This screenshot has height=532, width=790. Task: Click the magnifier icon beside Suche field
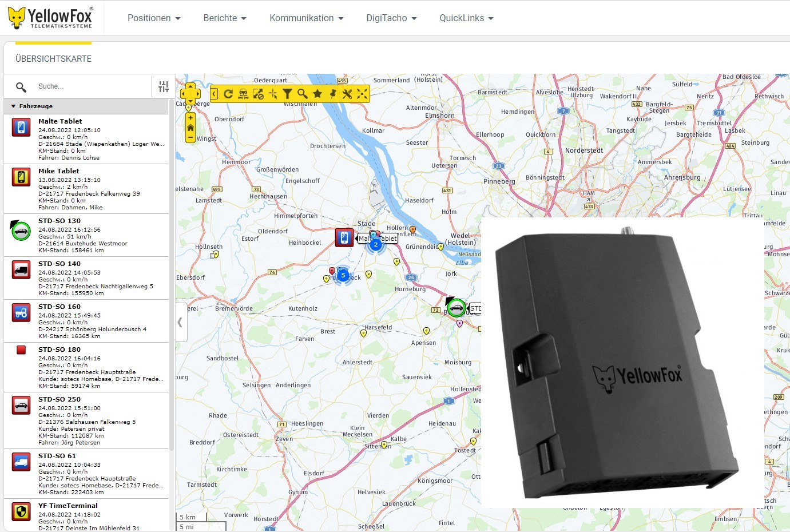point(21,87)
